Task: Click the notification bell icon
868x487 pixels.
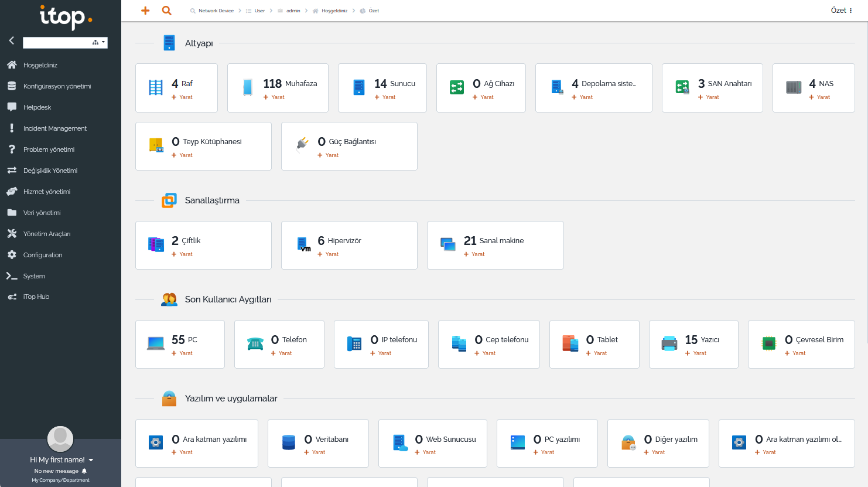Action: click(84, 471)
